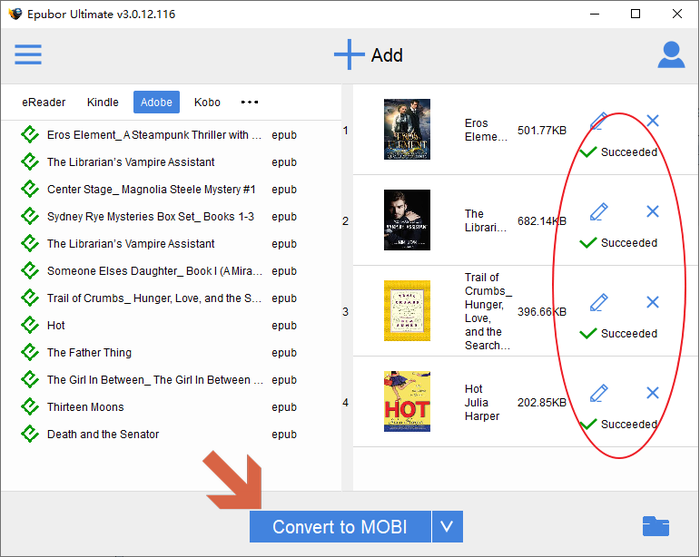This screenshot has width=700, height=557.
Task: Select the Adobe tab
Action: [156, 102]
